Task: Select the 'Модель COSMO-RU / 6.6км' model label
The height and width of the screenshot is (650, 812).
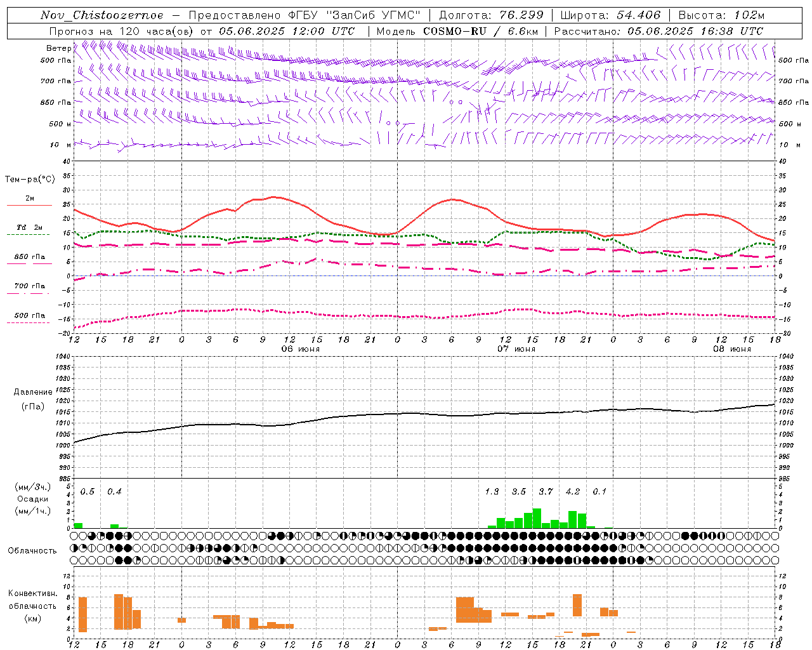Action: (x=457, y=31)
